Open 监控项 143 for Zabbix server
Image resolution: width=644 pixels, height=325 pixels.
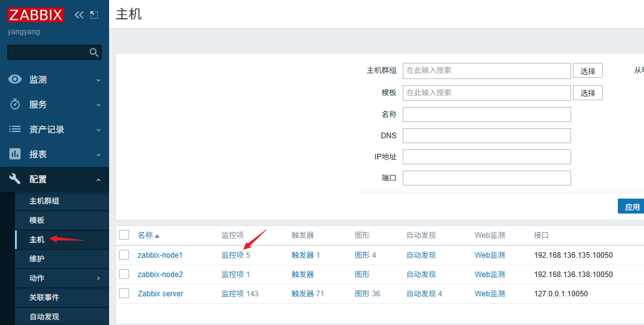(240, 293)
